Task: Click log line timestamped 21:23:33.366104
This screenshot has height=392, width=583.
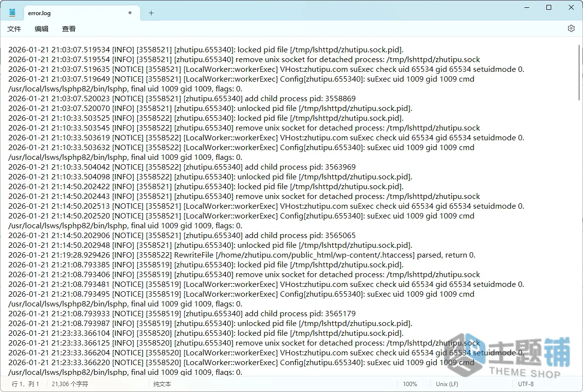Action: (206, 333)
